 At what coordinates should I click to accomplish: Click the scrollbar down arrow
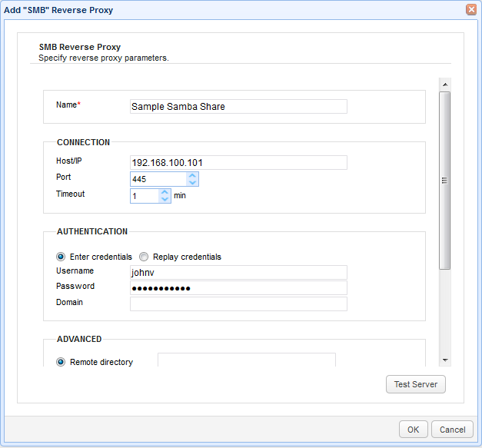(444, 360)
